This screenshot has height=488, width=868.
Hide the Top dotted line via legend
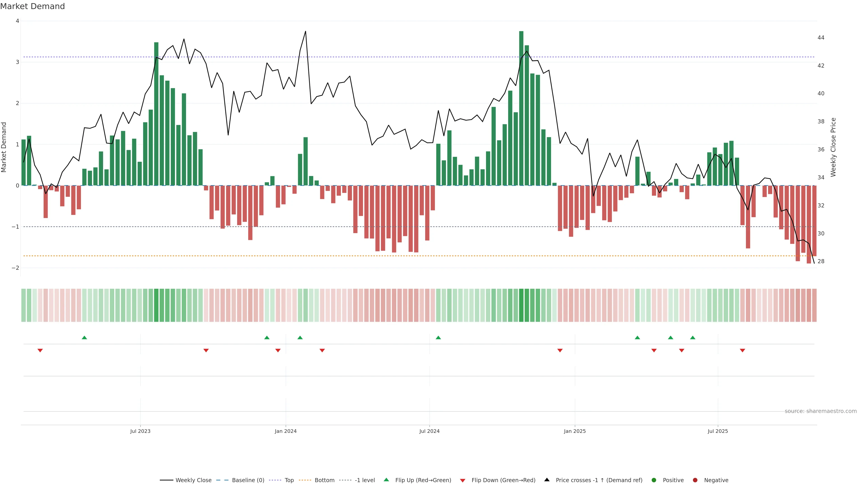tap(289, 480)
